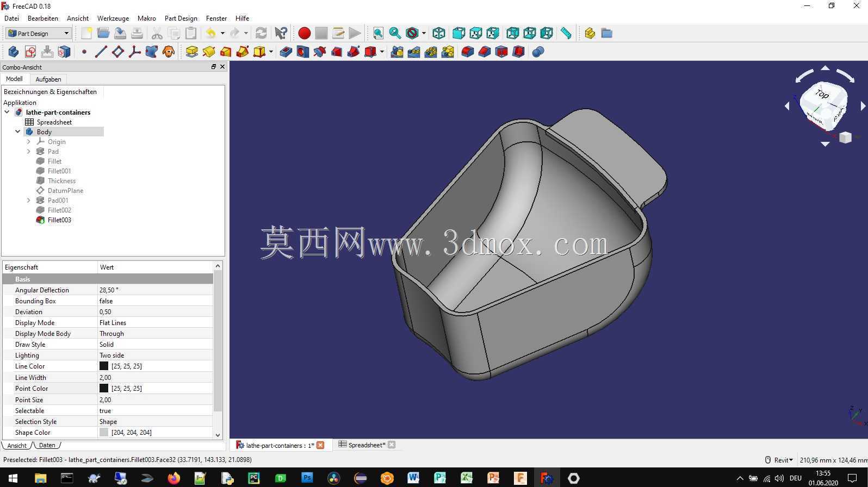Image resolution: width=868 pixels, height=487 pixels.
Task: Click the fit all view icon
Action: (x=378, y=33)
